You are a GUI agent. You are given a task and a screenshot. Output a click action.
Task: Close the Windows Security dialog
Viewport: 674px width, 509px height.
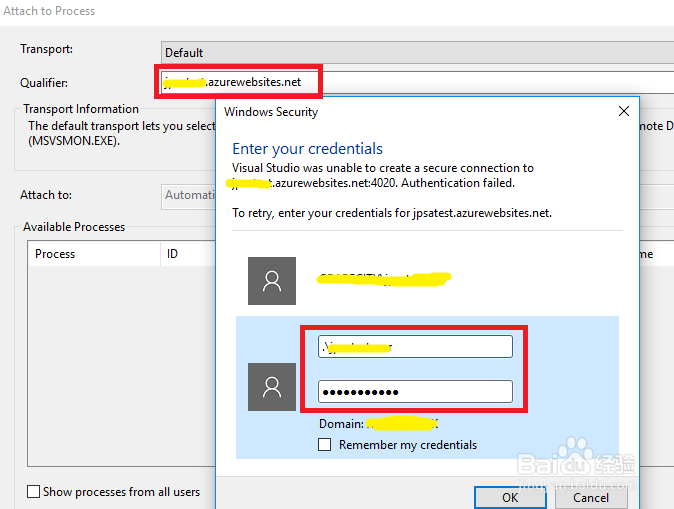pyautogui.click(x=624, y=111)
